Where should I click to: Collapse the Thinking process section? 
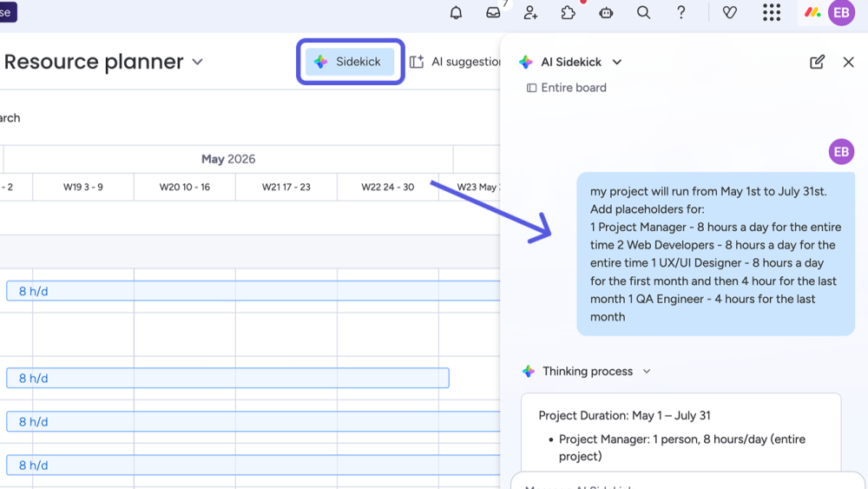tap(646, 372)
